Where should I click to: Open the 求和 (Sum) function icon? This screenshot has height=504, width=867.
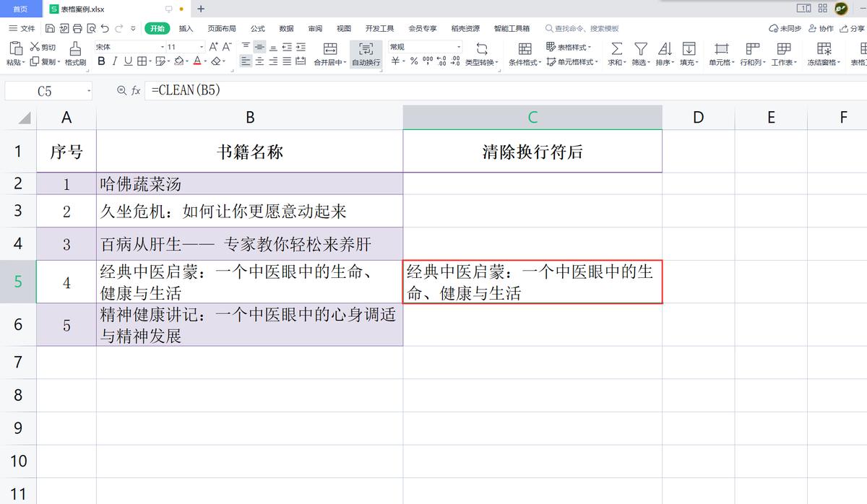[x=616, y=51]
